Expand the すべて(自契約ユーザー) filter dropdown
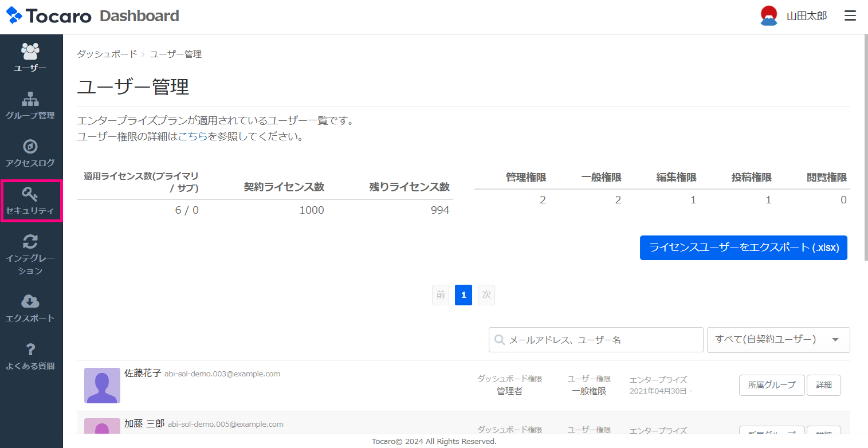Viewport: 868px width, 448px height. pyautogui.click(x=778, y=340)
